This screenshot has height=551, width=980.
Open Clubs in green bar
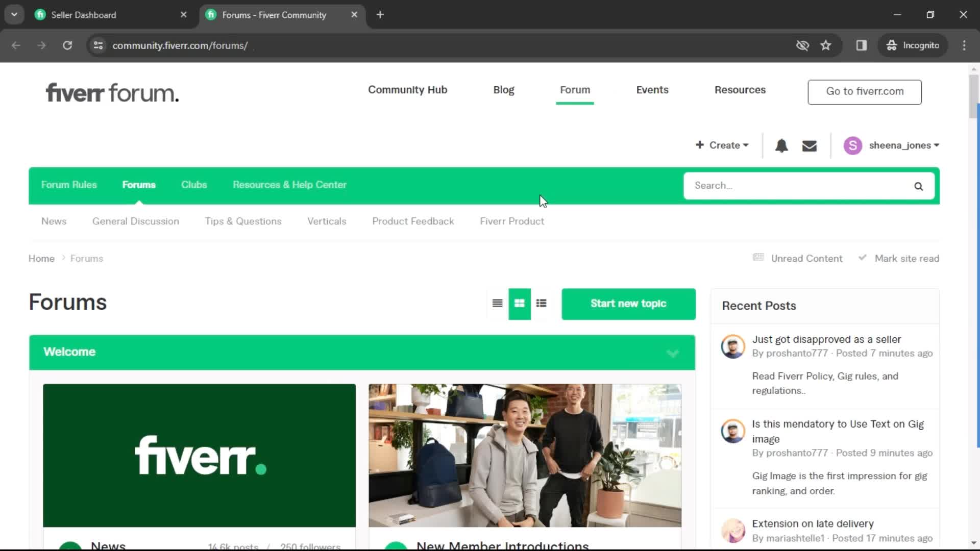click(x=194, y=185)
